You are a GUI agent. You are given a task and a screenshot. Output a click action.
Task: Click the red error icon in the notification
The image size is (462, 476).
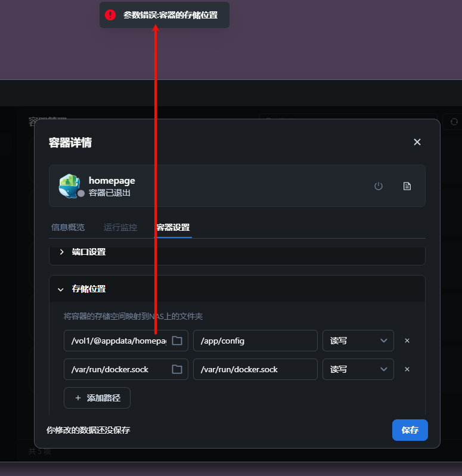tap(110, 15)
